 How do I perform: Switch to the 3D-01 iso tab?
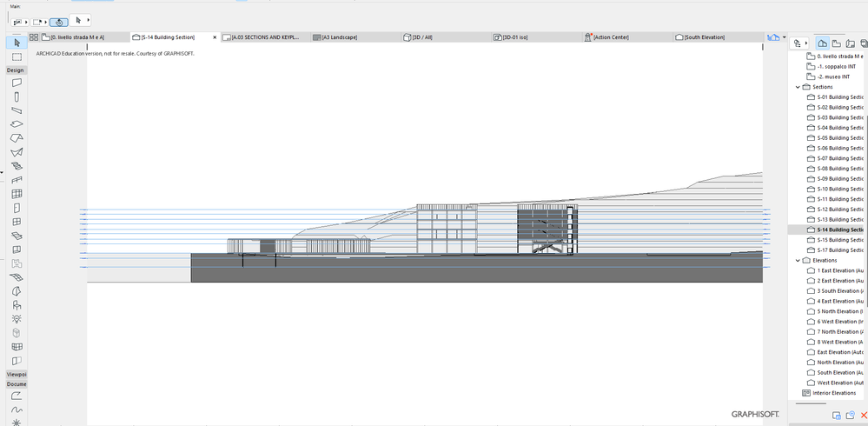(x=536, y=37)
